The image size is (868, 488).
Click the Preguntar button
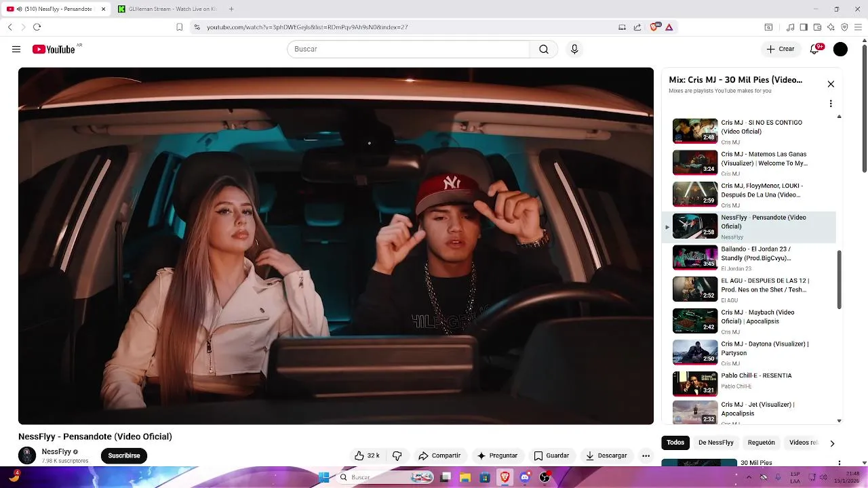(497, 455)
